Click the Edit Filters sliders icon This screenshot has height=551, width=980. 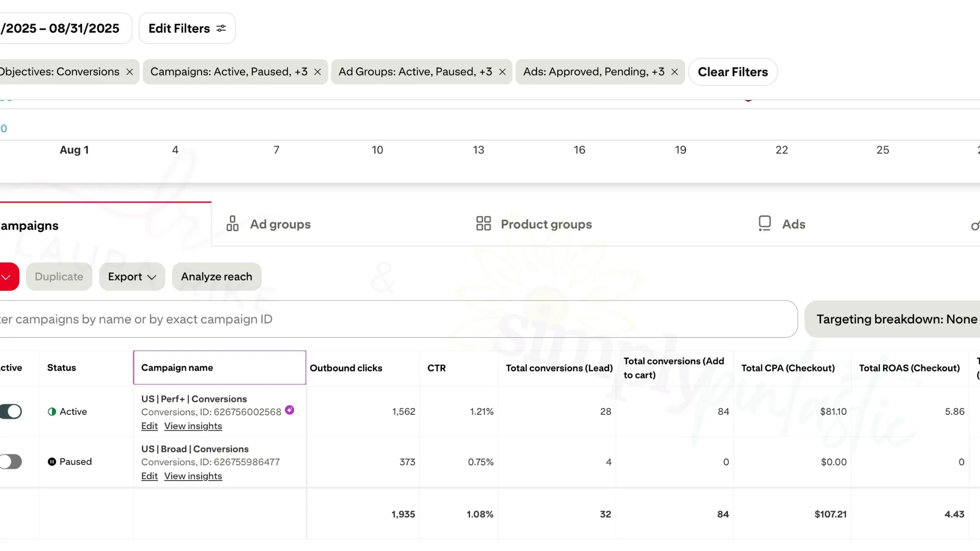221,29
